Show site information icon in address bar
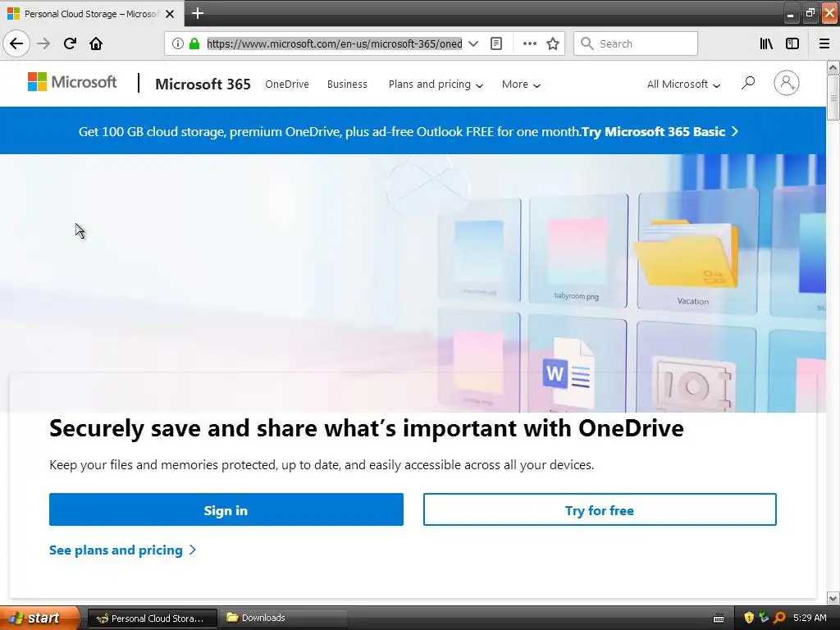 click(178, 43)
